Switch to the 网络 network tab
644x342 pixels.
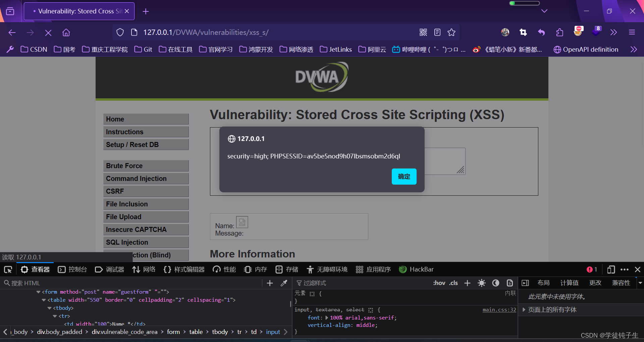coord(144,270)
